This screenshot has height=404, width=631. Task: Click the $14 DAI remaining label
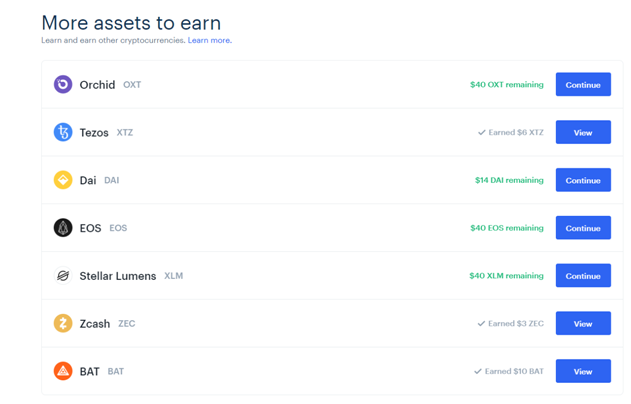pos(509,180)
